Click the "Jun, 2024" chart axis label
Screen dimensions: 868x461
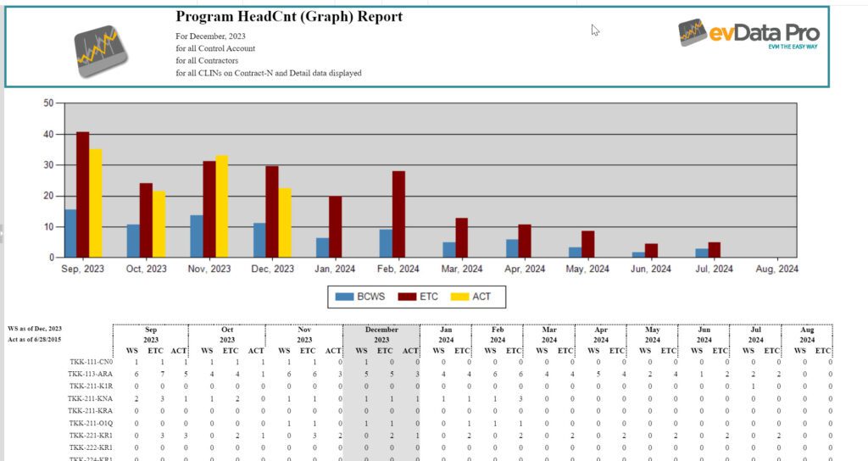(x=650, y=269)
